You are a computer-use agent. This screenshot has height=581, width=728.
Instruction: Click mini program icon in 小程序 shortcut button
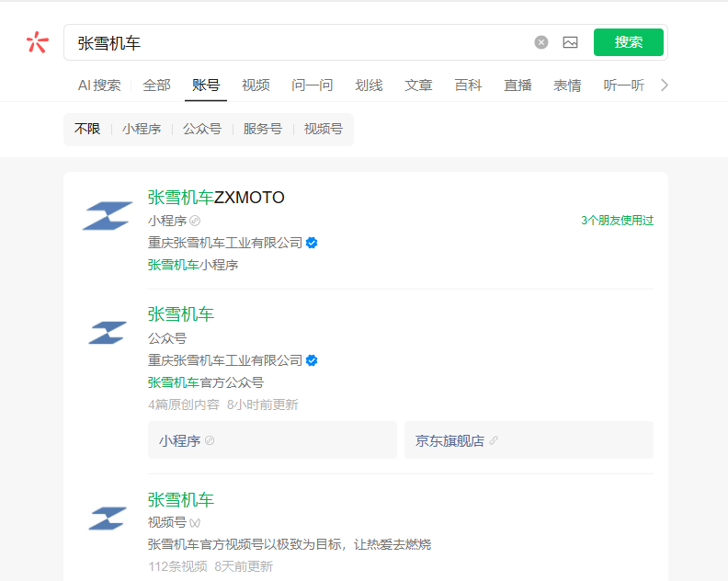coord(210,440)
